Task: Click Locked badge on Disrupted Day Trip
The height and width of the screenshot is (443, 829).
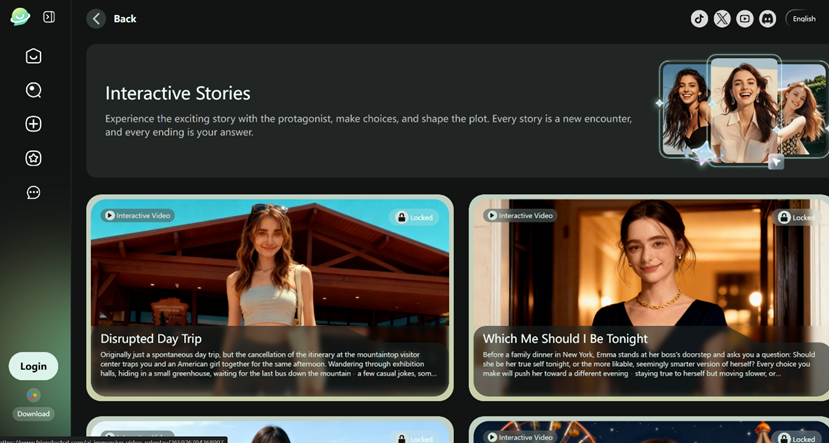Action: click(414, 217)
